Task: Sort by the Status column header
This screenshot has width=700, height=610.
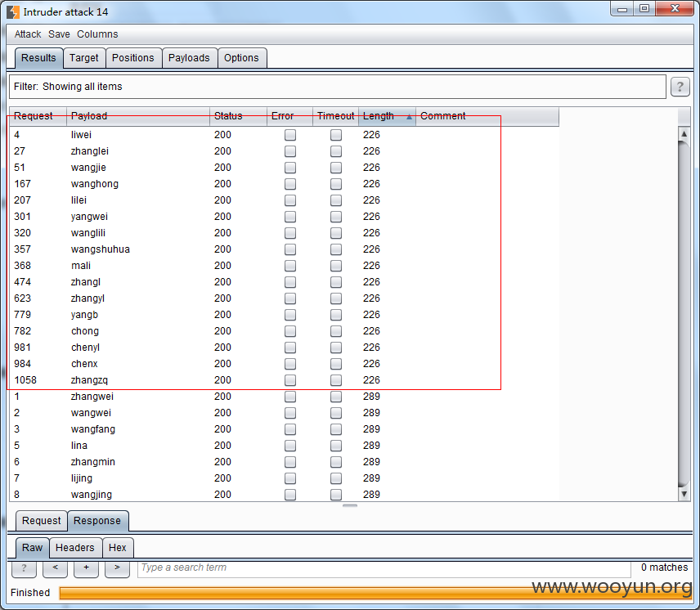Action: pyautogui.click(x=238, y=116)
